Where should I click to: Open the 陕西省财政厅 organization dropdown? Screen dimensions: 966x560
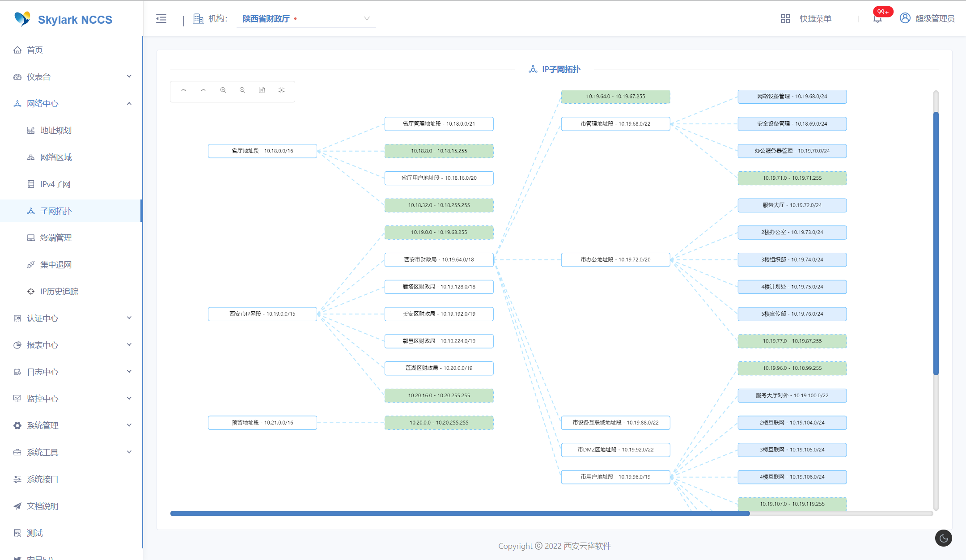click(306, 19)
